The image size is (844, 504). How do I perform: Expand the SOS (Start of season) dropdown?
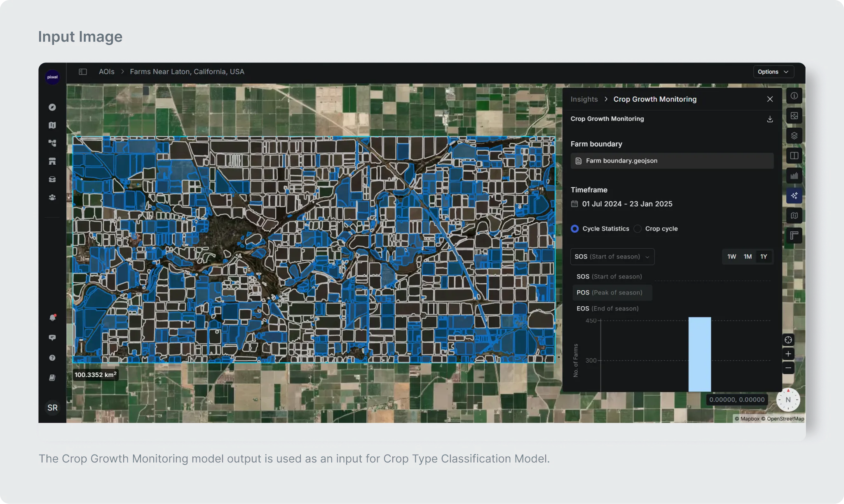point(612,257)
